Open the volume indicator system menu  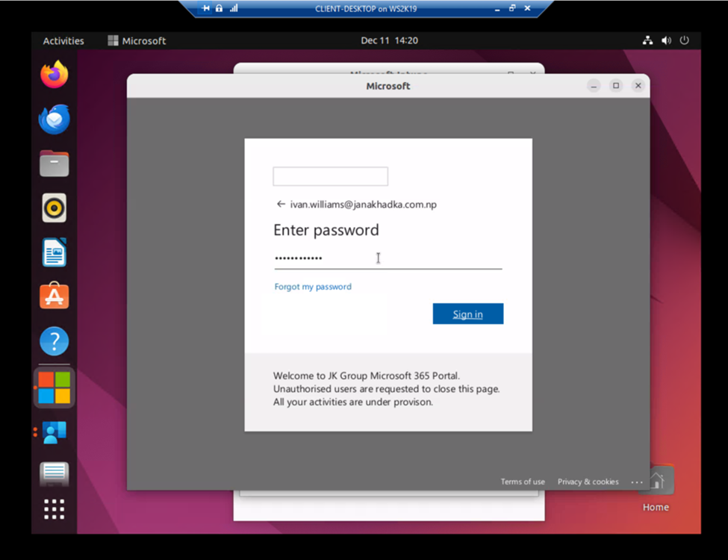(666, 40)
